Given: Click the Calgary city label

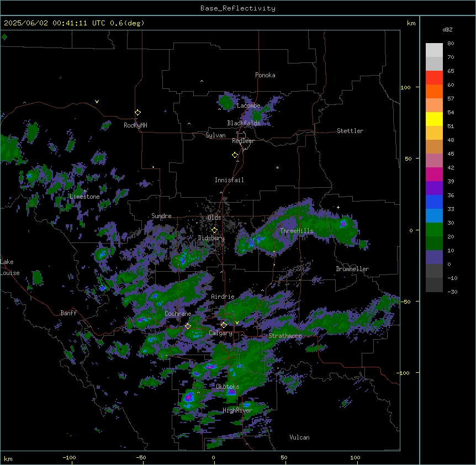Looking at the screenshot, I should [221, 333].
